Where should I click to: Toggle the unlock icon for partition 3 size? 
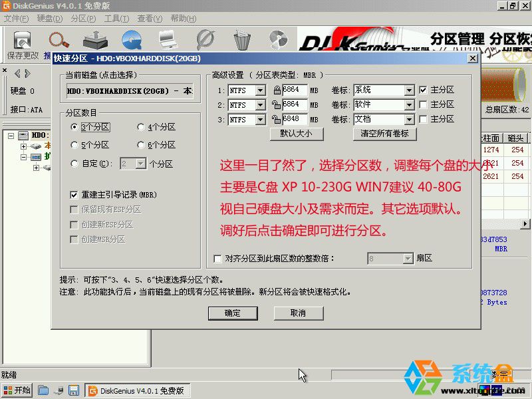(276, 120)
